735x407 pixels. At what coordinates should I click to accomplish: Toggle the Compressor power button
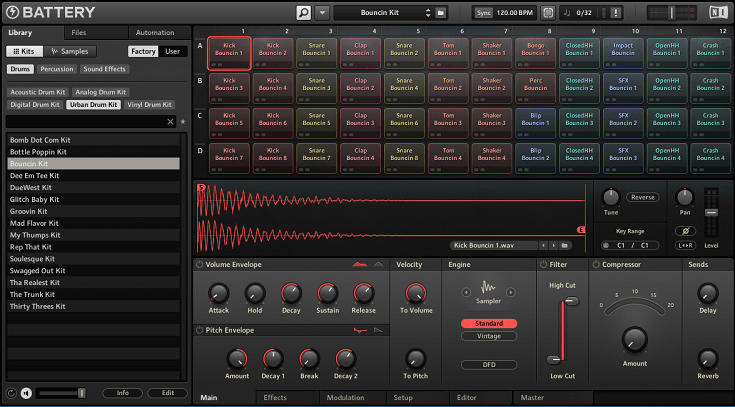(x=596, y=264)
